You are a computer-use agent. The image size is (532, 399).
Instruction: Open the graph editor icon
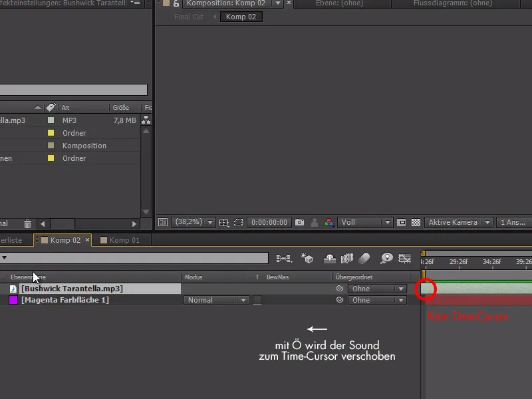[404, 259]
